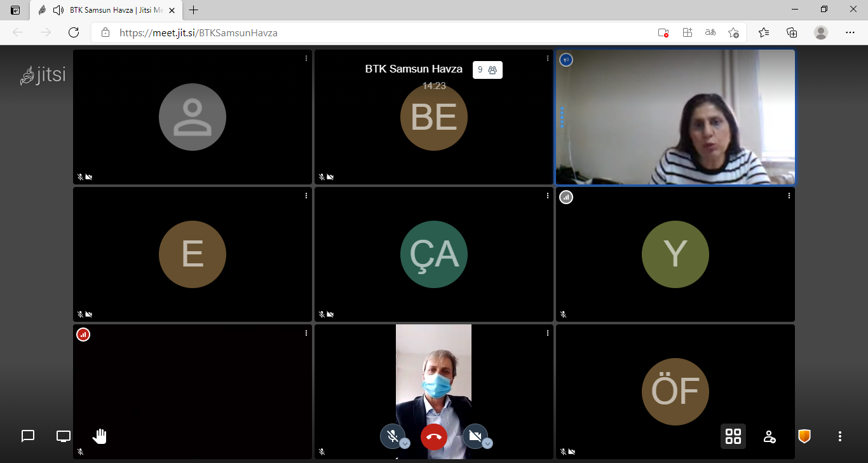Image resolution: width=868 pixels, height=463 pixels.
Task: Select the woman's video tile
Action: (x=675, y=117)
